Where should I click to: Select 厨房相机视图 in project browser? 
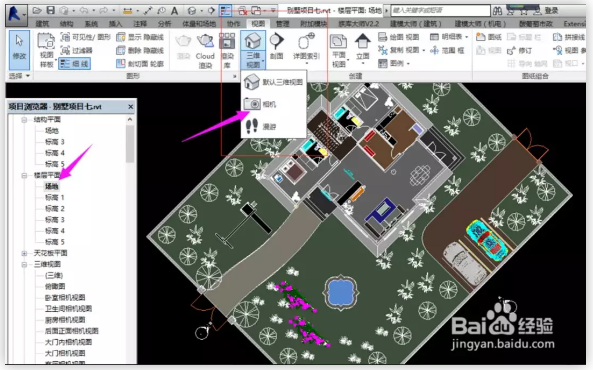pyautogui.click(x=65, y=320)
